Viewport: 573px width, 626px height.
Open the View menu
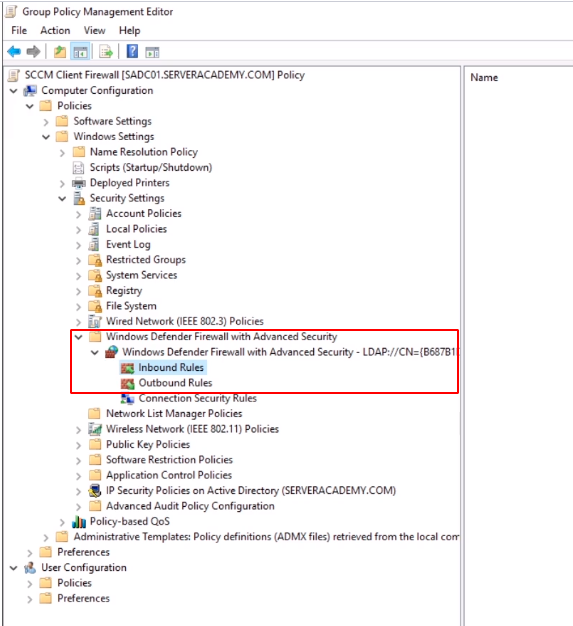(95, 31)
